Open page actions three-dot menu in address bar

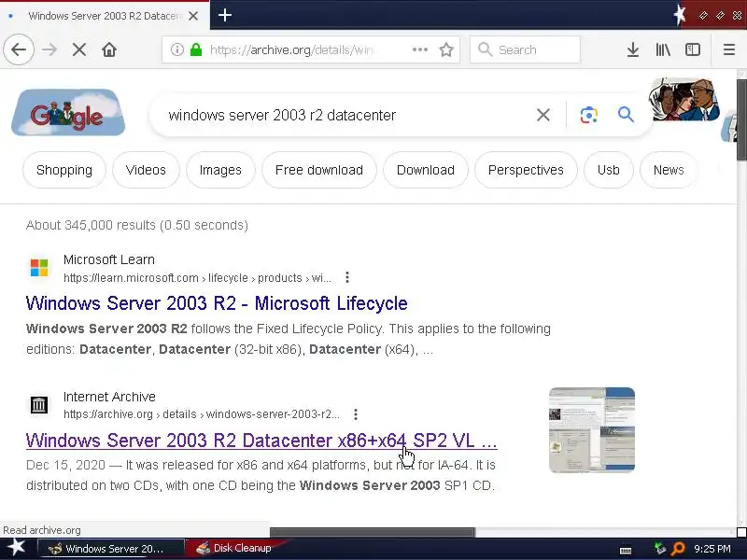pyautogui.click(x=419, y=49)
